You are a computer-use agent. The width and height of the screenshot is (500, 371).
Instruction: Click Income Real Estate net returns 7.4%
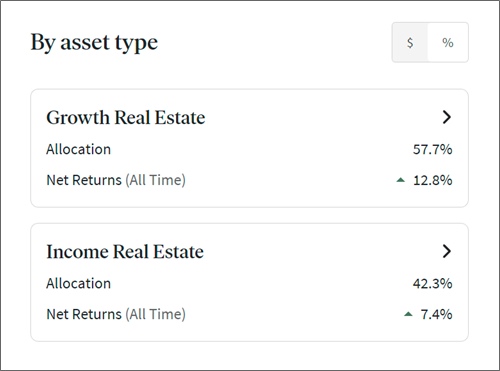[x=436, y=314]
